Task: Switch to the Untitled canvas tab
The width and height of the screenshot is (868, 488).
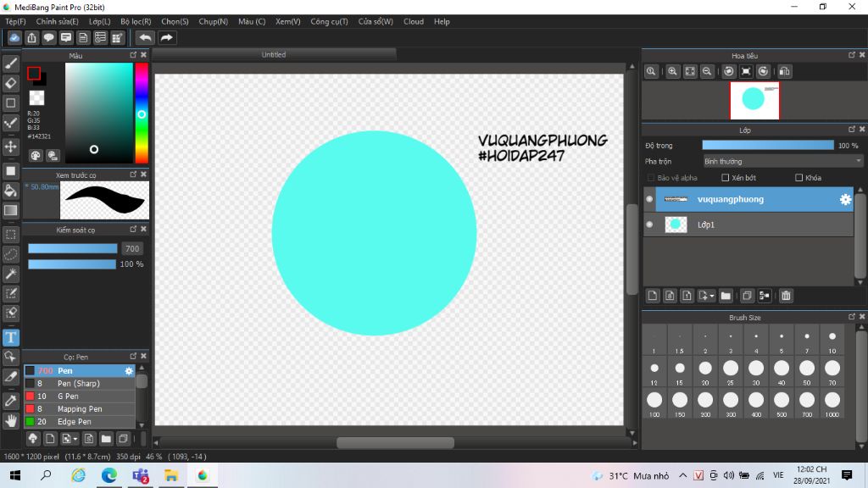Action: (x=274, y=54)
